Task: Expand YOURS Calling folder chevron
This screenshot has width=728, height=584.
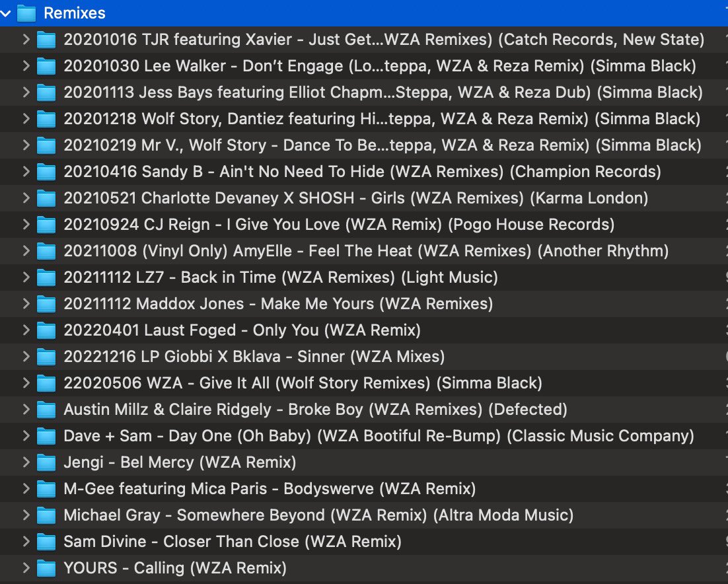Action: click(x=26, y=569)
